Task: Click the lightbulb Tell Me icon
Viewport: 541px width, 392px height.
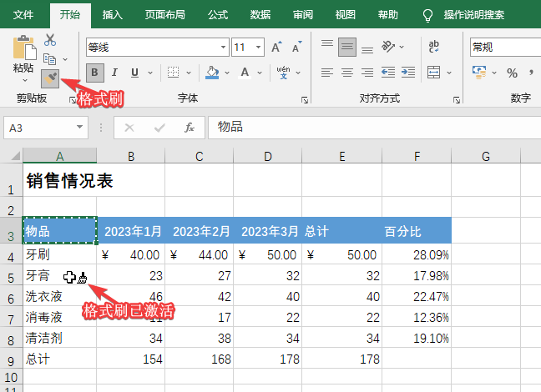Action: click(x=427, y=15)
